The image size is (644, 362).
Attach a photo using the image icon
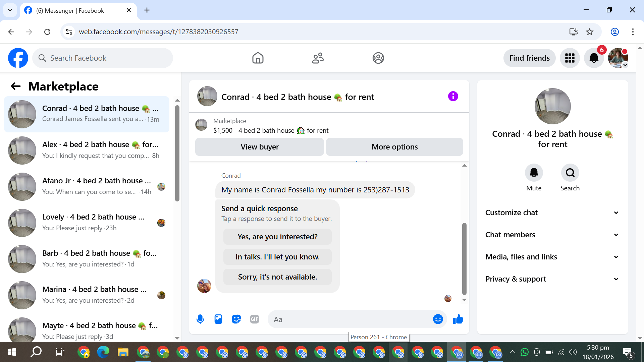[218, 319]
